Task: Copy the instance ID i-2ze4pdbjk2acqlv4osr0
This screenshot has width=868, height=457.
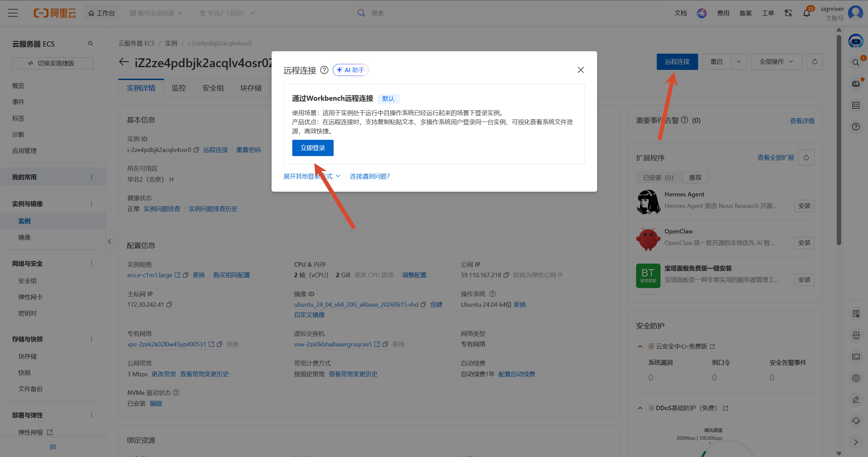Action: (196, 150)
